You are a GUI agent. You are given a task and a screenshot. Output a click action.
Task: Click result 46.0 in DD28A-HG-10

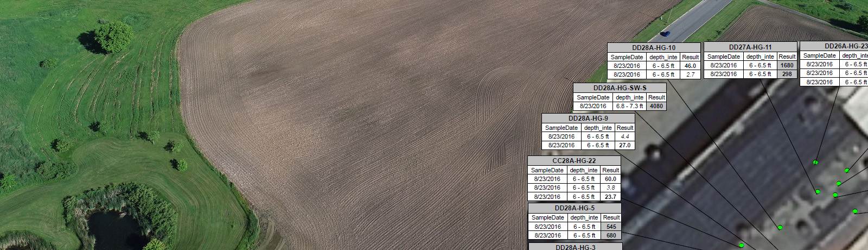690,66
